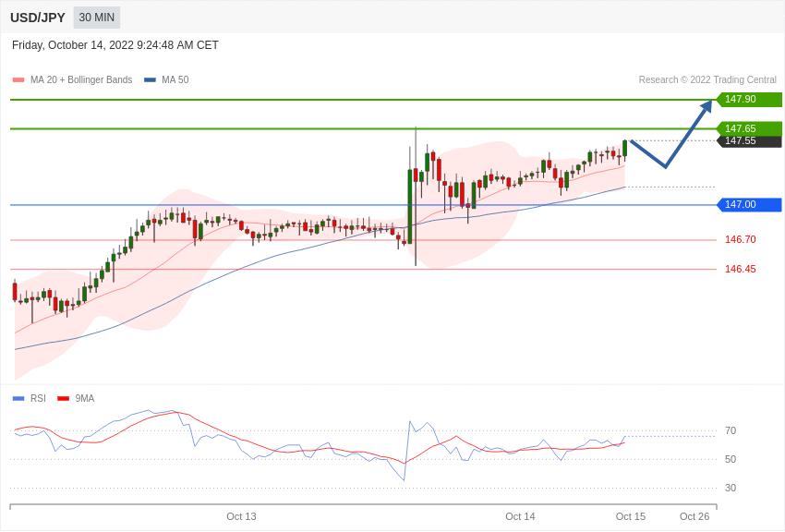Open the Research Trading Central copyright link
785x532 pixels.
(x=707, y=80)
